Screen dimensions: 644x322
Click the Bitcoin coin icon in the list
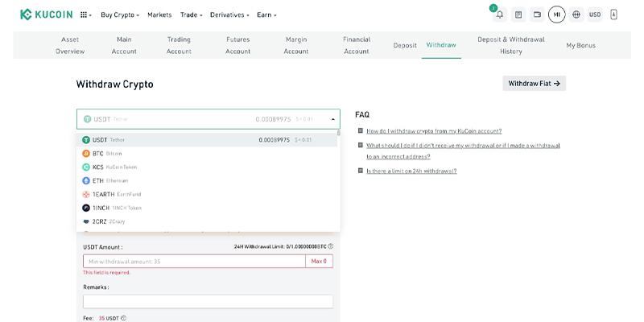[86, 153]
